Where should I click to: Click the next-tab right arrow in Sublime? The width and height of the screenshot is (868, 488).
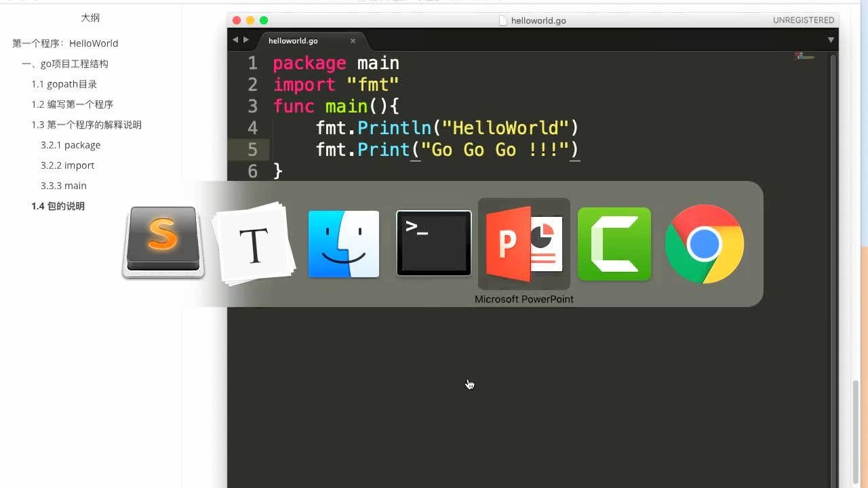pos(246,40)
